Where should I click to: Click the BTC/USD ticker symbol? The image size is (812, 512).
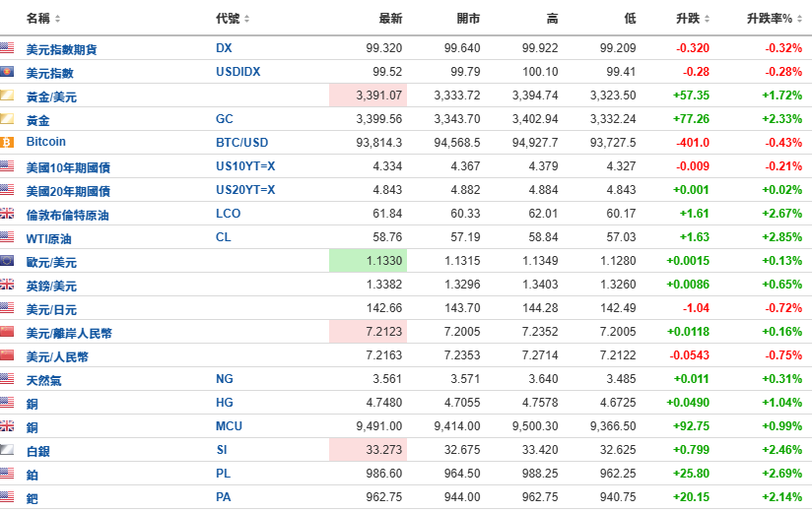click(241, 142)
